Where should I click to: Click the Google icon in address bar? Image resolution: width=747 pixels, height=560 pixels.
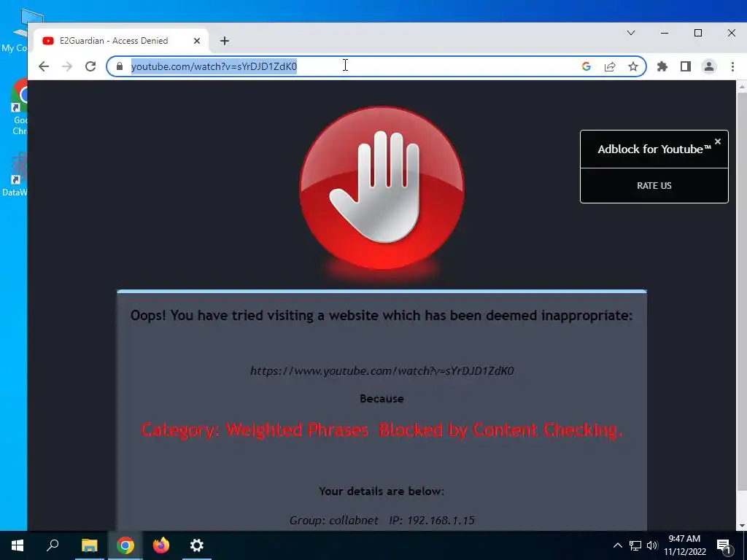(x=587, y=66)
